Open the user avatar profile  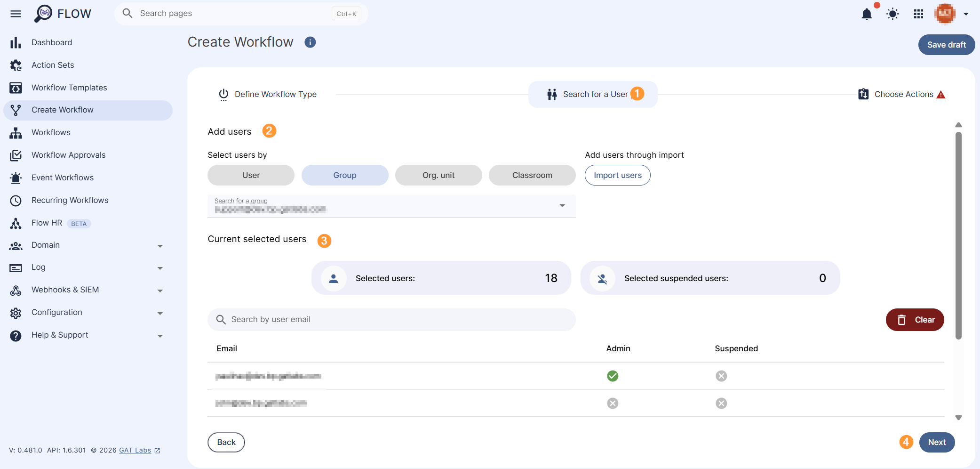[945, 14]
